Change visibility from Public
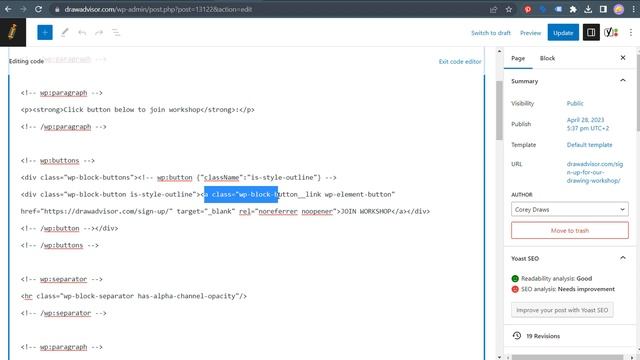640x360 pixels. pos(575,103)
